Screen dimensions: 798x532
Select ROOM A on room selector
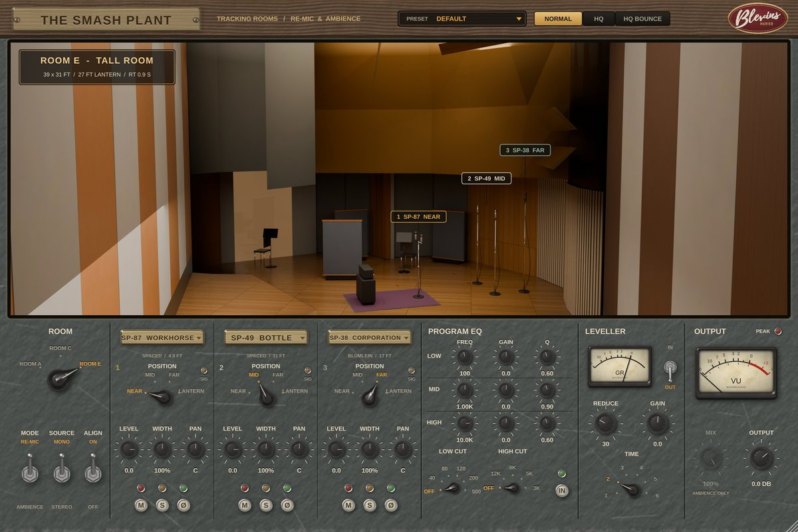[31, 364]
